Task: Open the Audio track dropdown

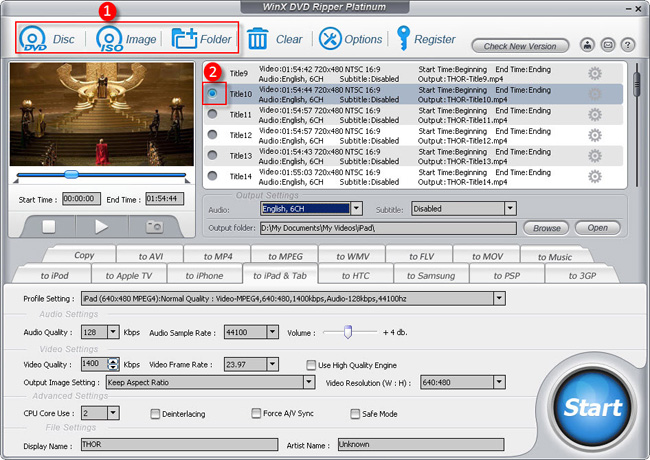Action: [357, 208]
